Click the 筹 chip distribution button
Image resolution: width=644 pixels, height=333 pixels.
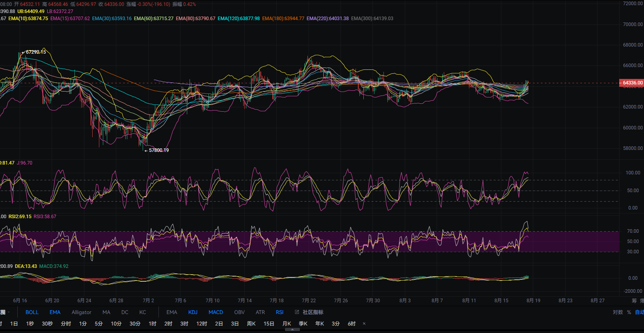[634, 301]
